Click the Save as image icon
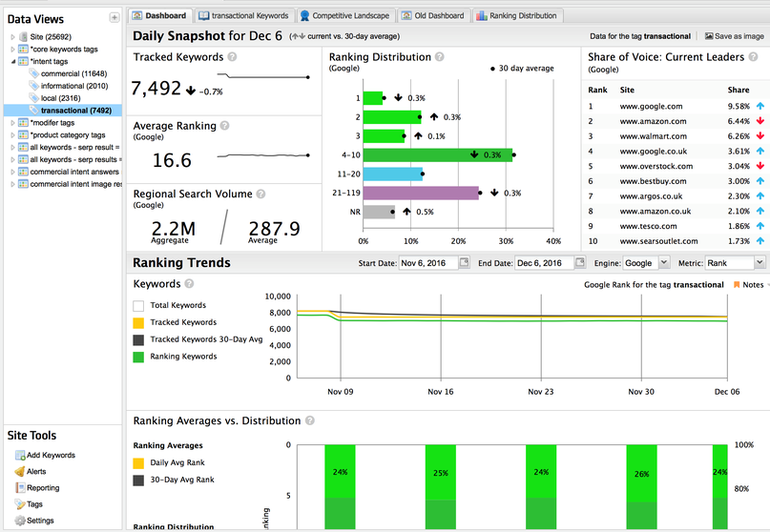The height and width of the screenshot is (532, 770). [x=709, y=36]
